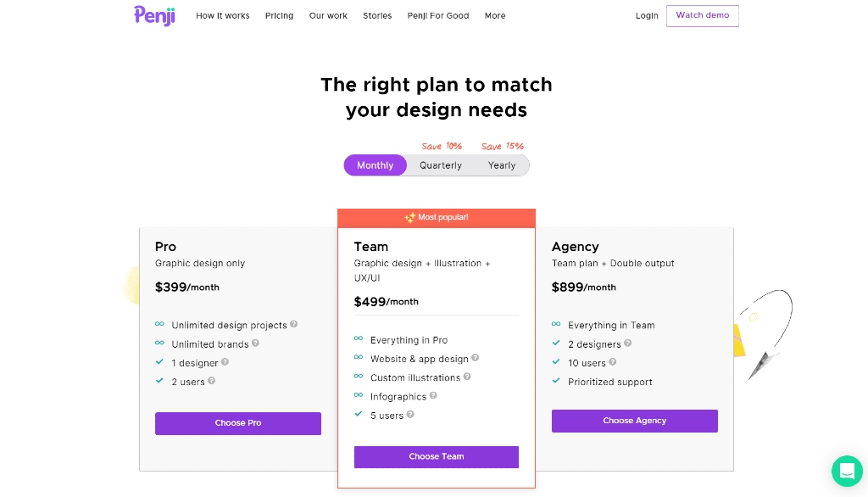
Task: Switch billing to Yearly
Action: pos(502,165)
